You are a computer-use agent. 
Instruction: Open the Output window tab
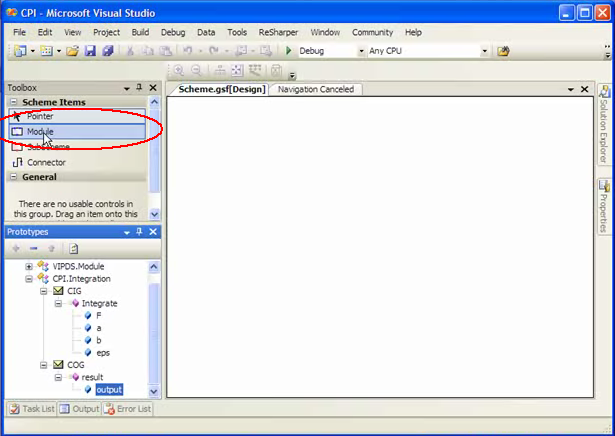[80, 409]
